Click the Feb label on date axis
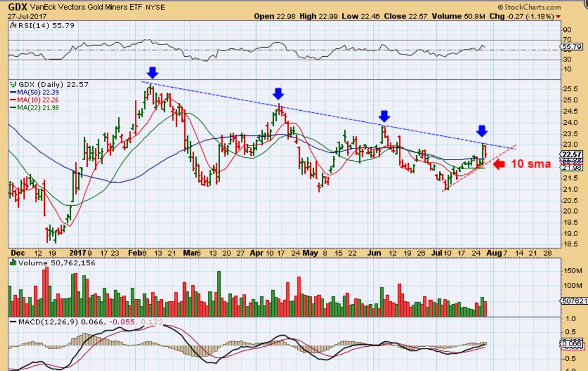This screenshot has height=371, width=588. pos(135,253)
